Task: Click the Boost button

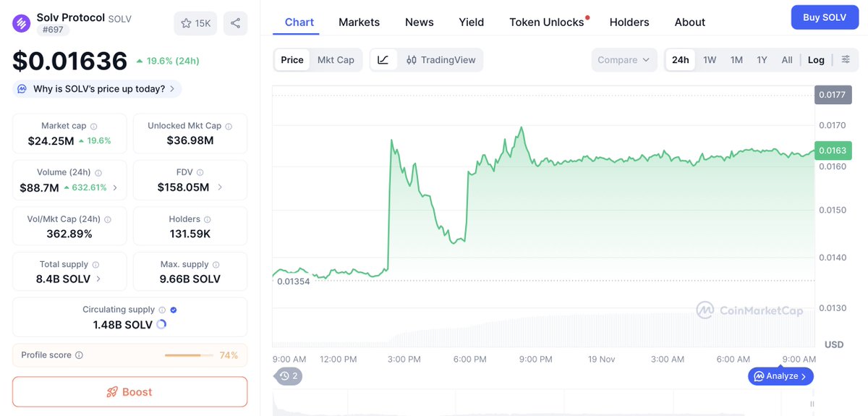Action: pyautogui.click(x=130, y=392)
